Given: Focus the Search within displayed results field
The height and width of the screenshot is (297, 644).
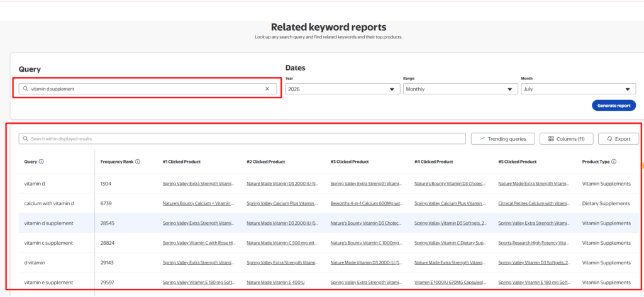Looking at the screenshot, I should point(242,139).
